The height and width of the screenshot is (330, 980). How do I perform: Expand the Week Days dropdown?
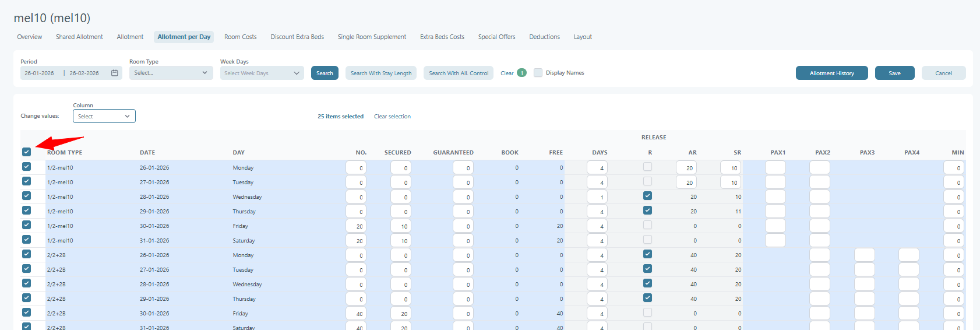point(262,73)
